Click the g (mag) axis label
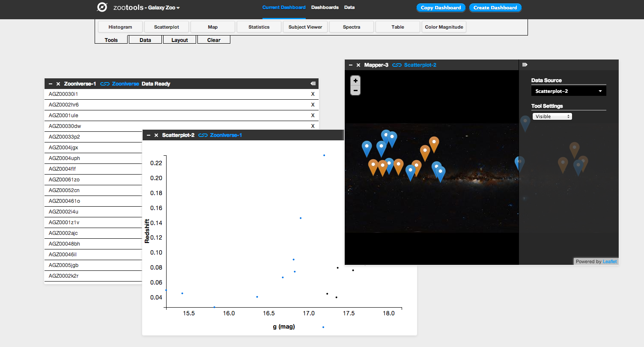Viewport: 644px width, 347px height. 284,327
